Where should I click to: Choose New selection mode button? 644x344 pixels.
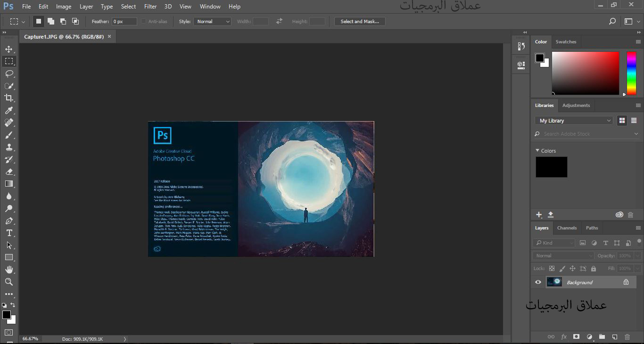(39, 21)
